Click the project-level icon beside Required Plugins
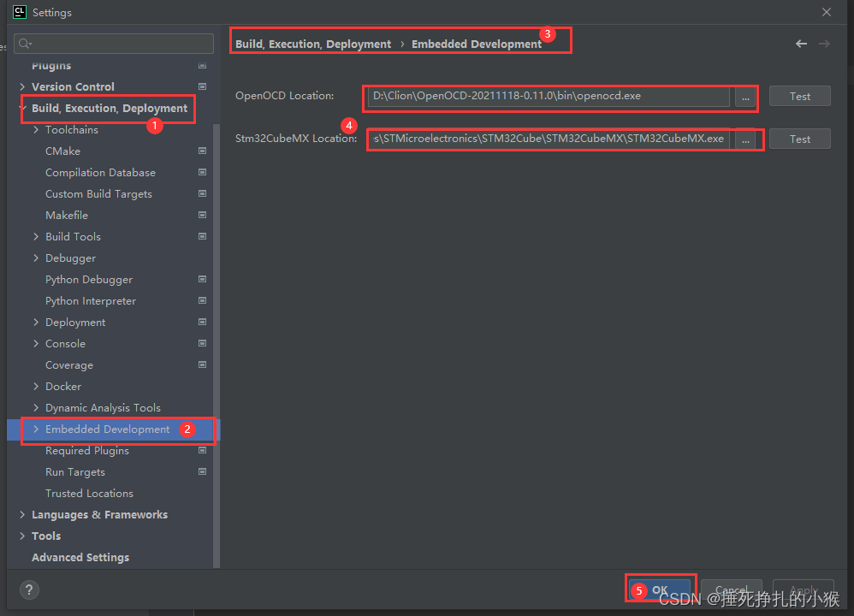854x616 pixels. point(202,450)
